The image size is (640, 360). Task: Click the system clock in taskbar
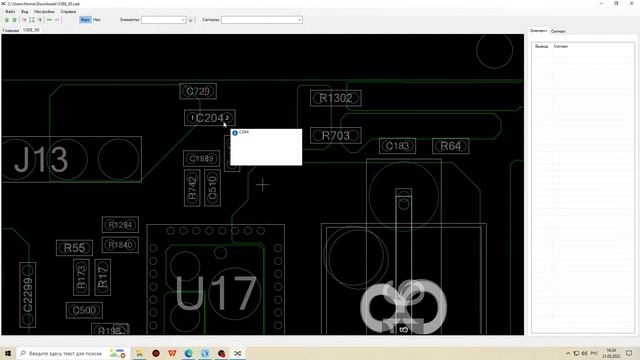611,353
